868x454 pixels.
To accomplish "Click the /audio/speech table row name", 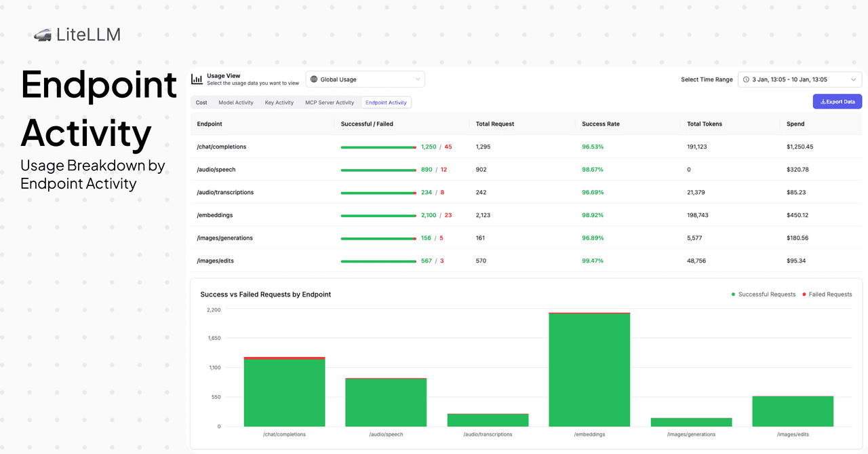I will (216, 170).
